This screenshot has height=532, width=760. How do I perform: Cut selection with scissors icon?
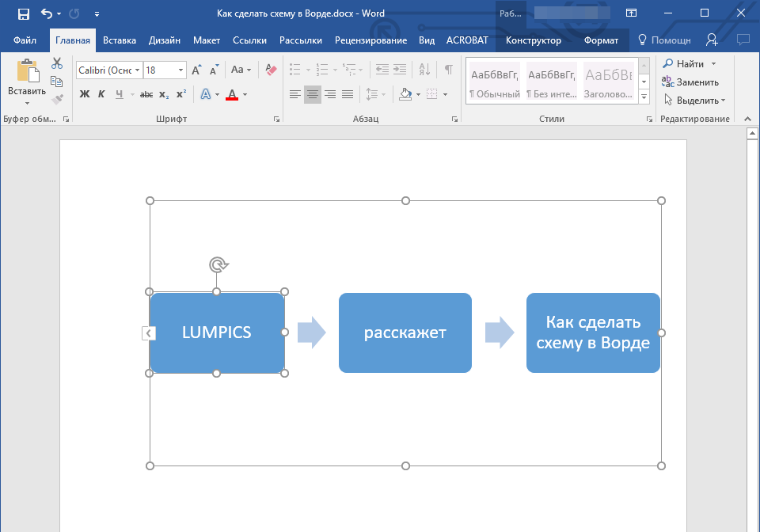pyautogui.click(x=57, y=63)
